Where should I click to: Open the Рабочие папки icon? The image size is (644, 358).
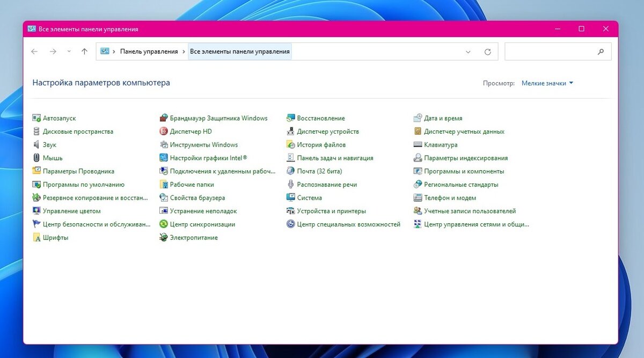(x=164, y=185)
